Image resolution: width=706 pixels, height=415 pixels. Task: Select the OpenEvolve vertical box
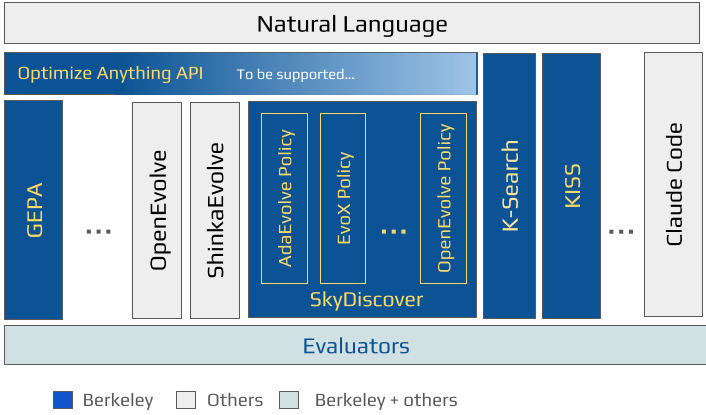[x=157, y=209]
